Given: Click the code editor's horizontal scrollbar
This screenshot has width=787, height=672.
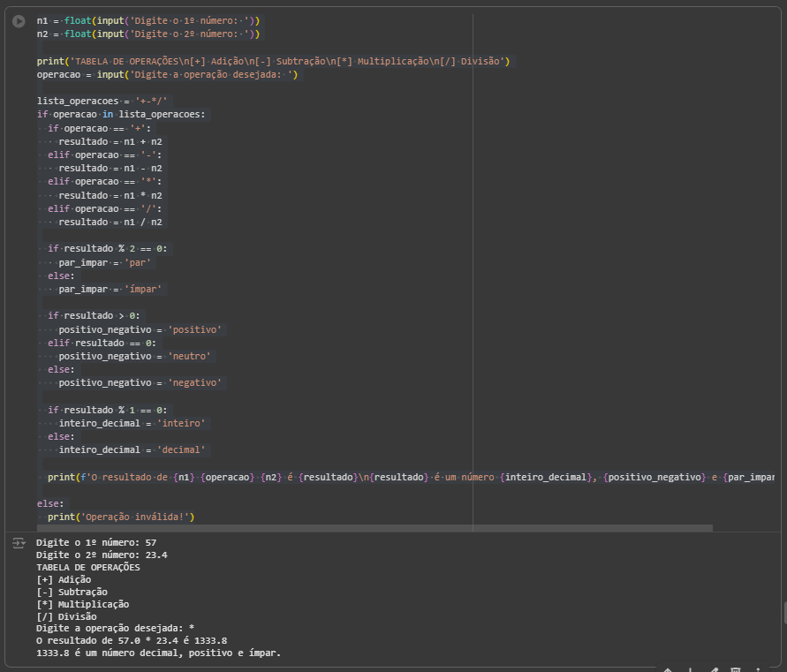Looking at the screenshot, I should 375,528.
